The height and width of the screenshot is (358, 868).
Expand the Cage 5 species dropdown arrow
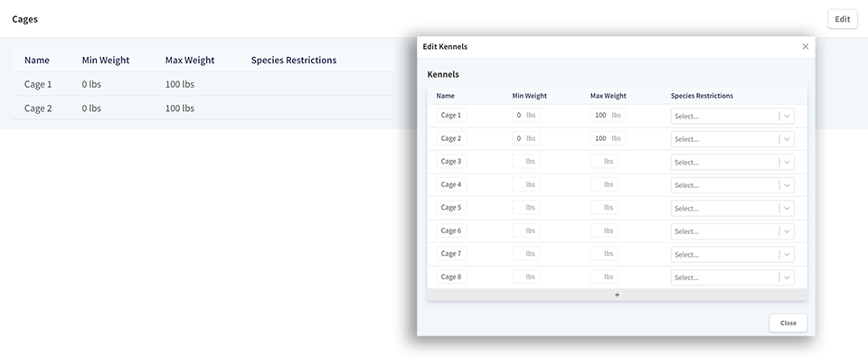788,209
